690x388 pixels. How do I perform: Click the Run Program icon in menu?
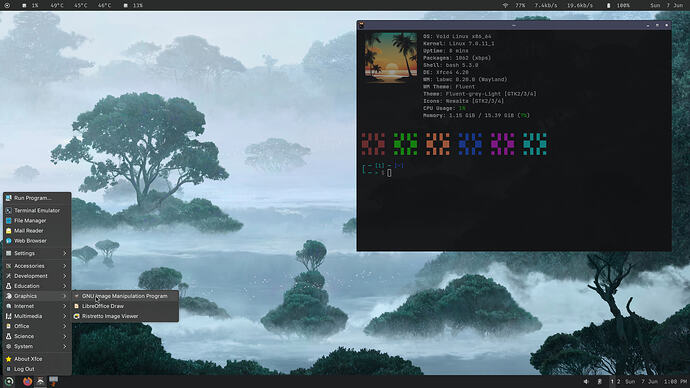(8, 198)
